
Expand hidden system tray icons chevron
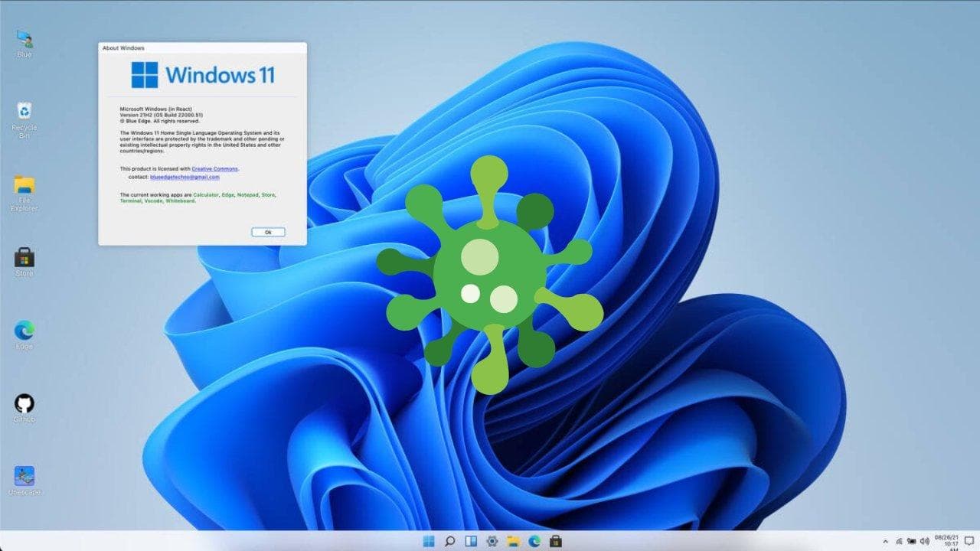885,541
